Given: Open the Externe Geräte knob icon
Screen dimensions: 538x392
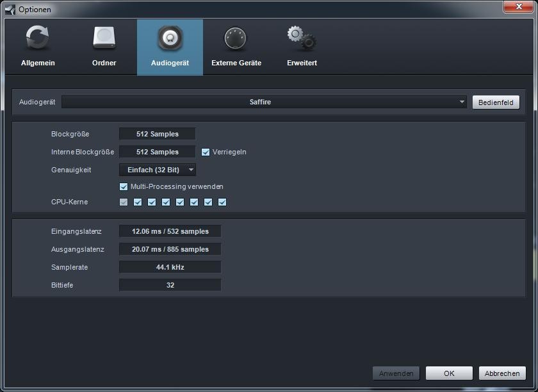Looking at the screenshot, I should pyautogui.click(x=236, y=39).
